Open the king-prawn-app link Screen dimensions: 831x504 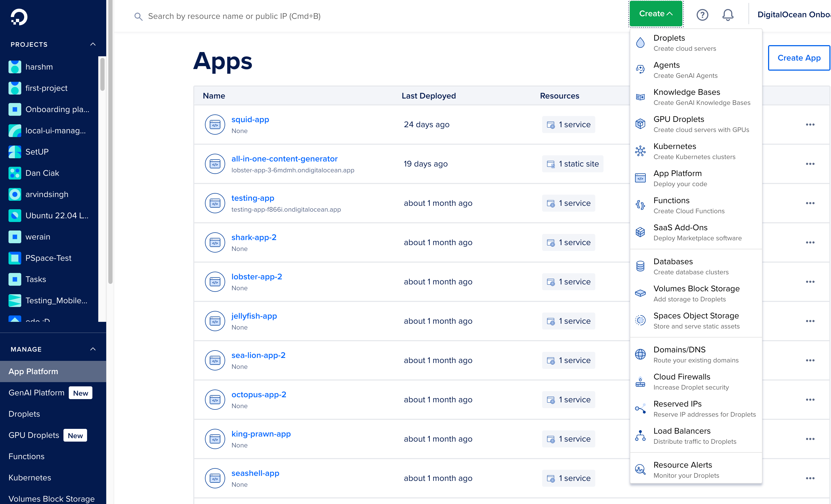click(261, 434)
